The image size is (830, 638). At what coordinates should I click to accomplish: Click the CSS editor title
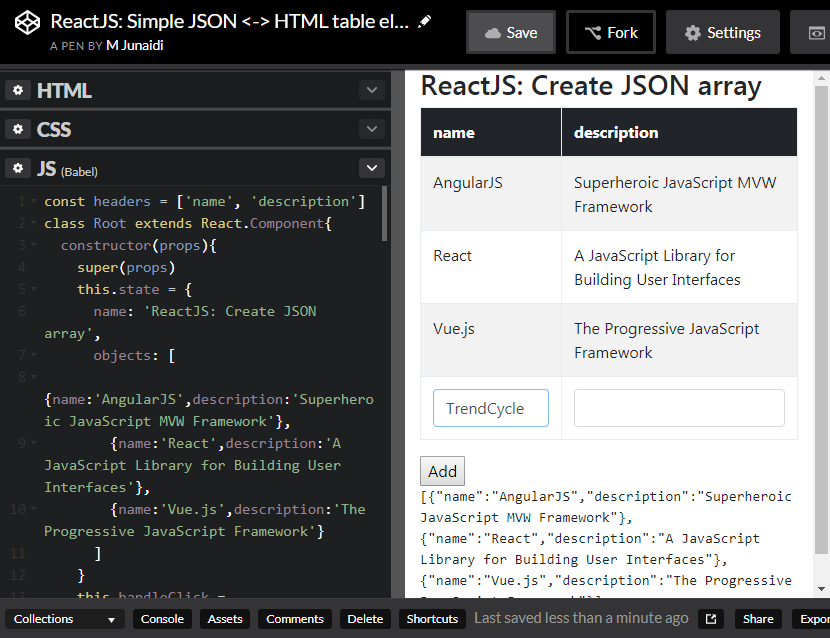point(54,130)
